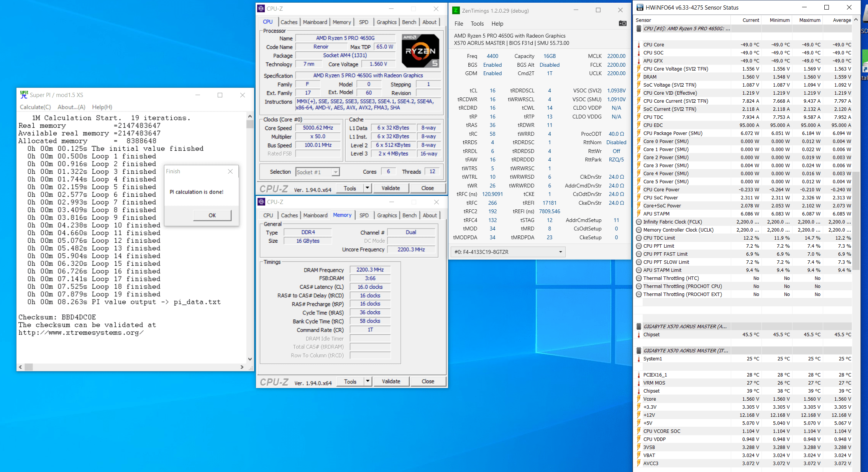The height and width of the screenshot is (472, 868).
Task: Click the Core Voltage 1.560 V value in CPU-Z
Action: point(378,64)
